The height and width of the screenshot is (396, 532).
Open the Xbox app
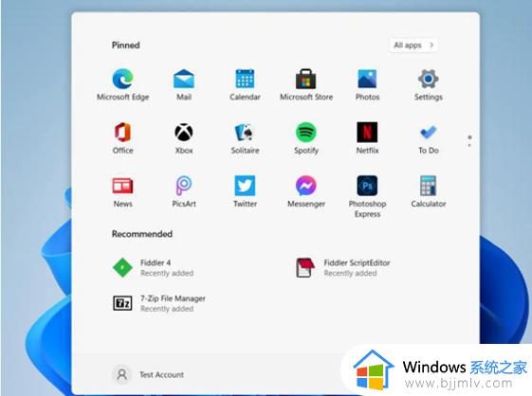(184, 138)
